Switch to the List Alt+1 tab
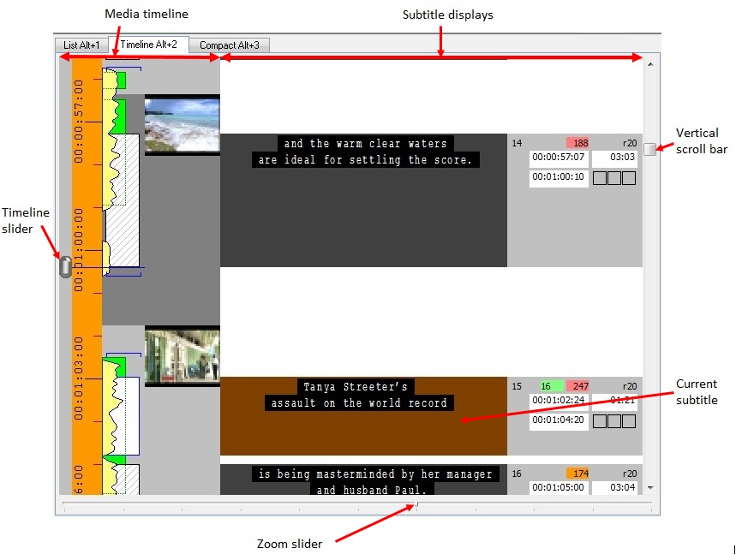 pos(81,45)
